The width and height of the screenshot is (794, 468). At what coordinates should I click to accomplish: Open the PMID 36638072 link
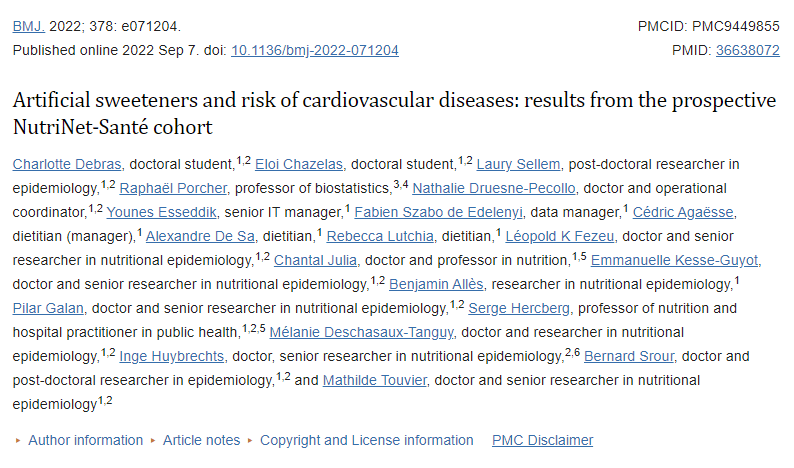pos(748,50)
